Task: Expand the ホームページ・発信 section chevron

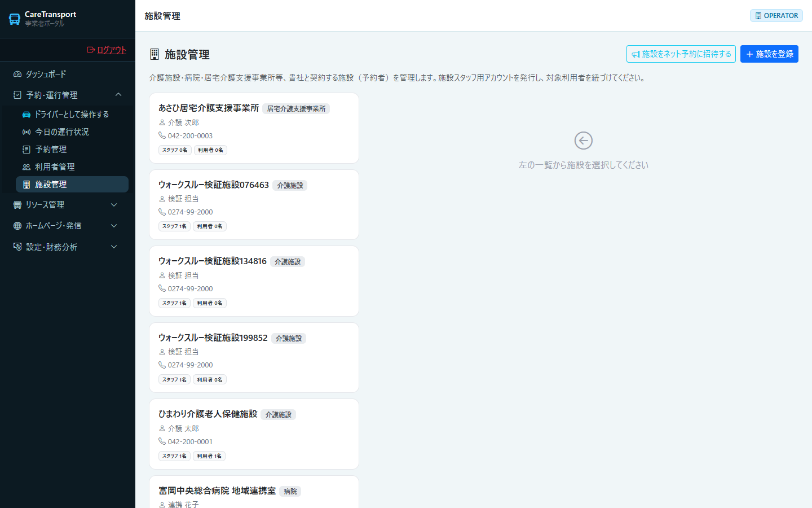Action: point(114,225)
